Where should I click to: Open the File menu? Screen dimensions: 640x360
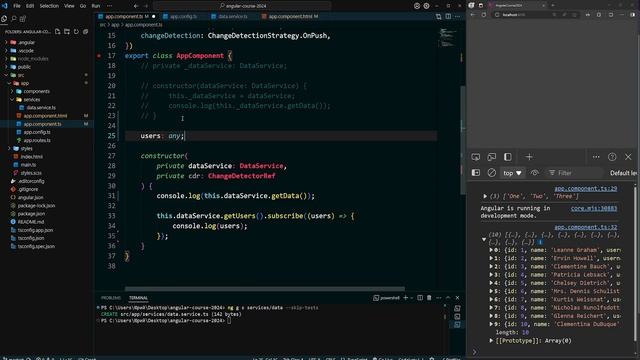click(17, 6)
